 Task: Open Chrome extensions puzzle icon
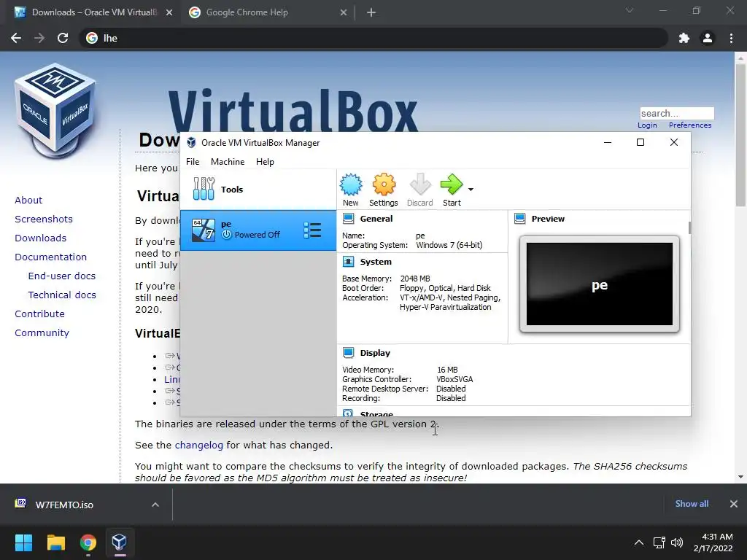pyautogui.click(x=684, y=38)
